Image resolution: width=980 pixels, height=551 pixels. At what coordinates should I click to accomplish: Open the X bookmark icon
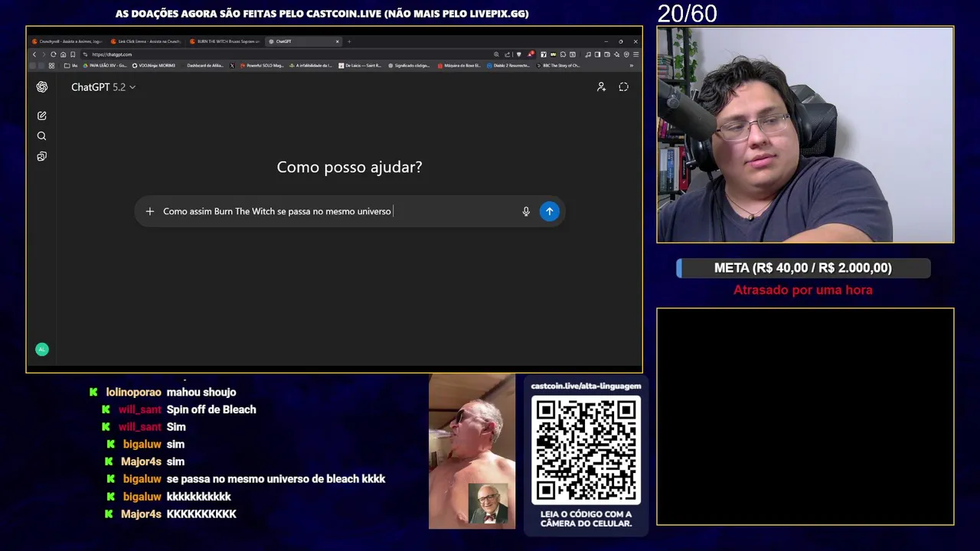[x=232, y=66]
